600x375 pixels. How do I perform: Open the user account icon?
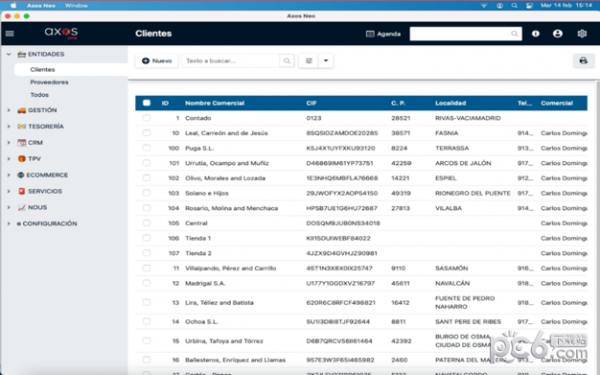558,34
